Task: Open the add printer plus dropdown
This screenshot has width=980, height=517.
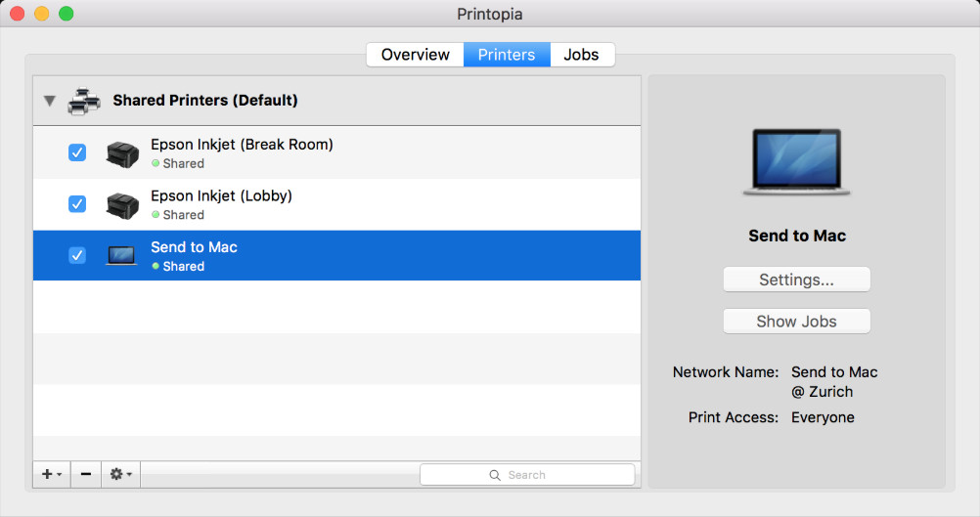Action: pos(52,475)
